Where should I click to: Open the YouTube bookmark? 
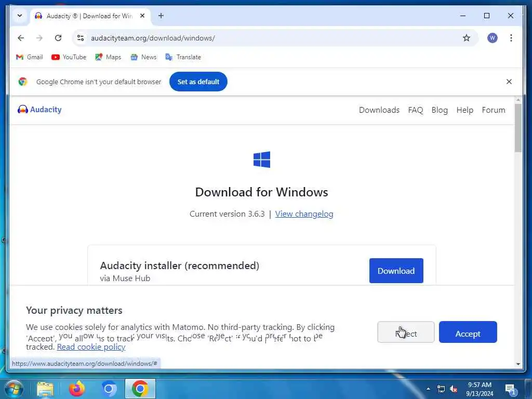pyautogui.click(x=69, y=57)
